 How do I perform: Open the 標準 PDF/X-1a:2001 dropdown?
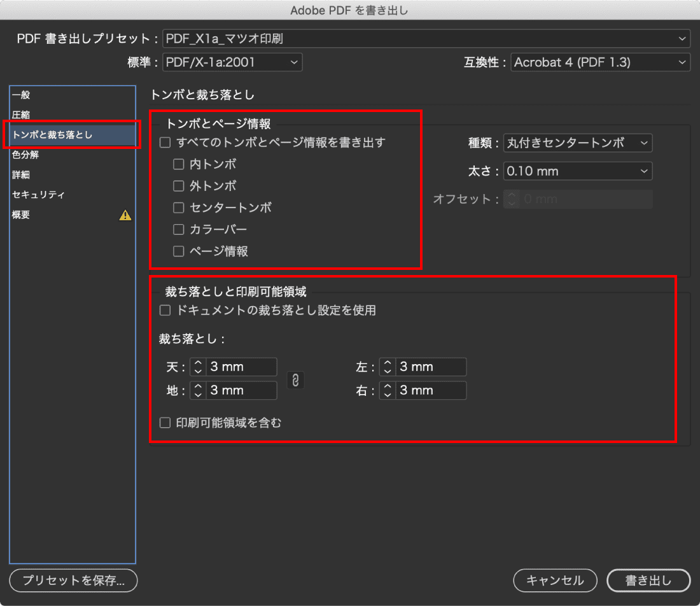point(232,62)
